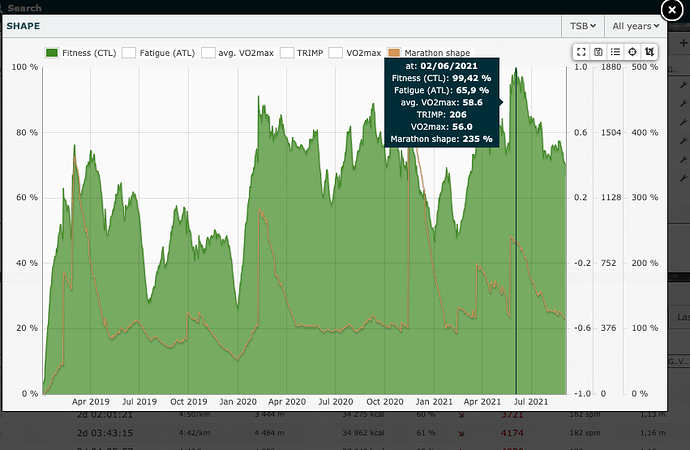Save the chart as an image

tap(598, 52)
